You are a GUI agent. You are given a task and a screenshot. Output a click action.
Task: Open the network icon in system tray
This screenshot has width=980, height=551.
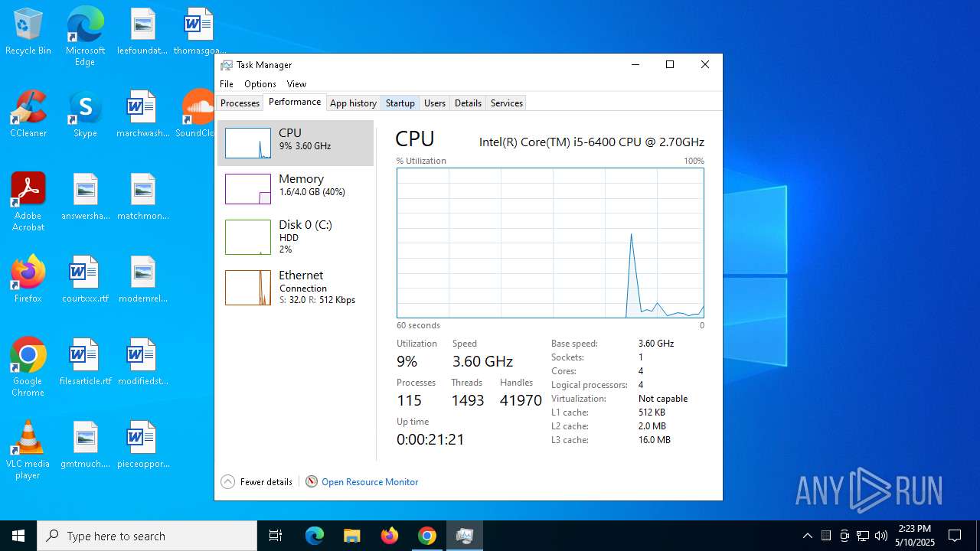pos(863,536)
